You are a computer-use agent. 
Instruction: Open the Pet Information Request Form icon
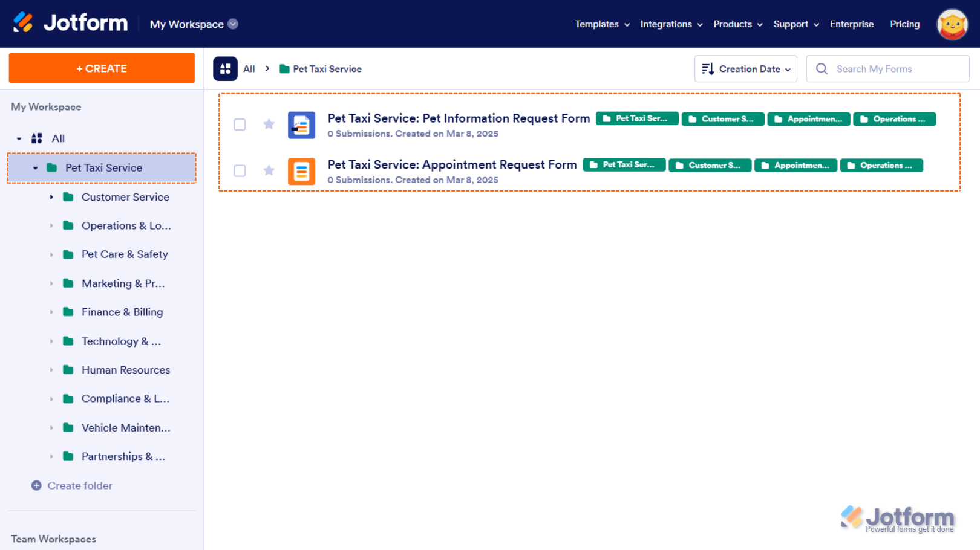[x=301, y=125]
